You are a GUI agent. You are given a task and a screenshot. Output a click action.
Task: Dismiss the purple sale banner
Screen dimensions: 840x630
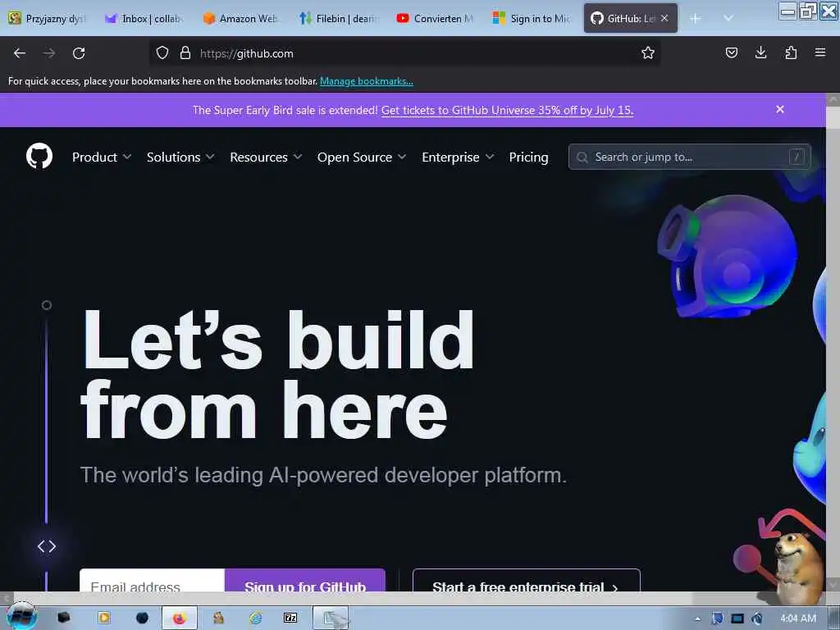(780, 109)
